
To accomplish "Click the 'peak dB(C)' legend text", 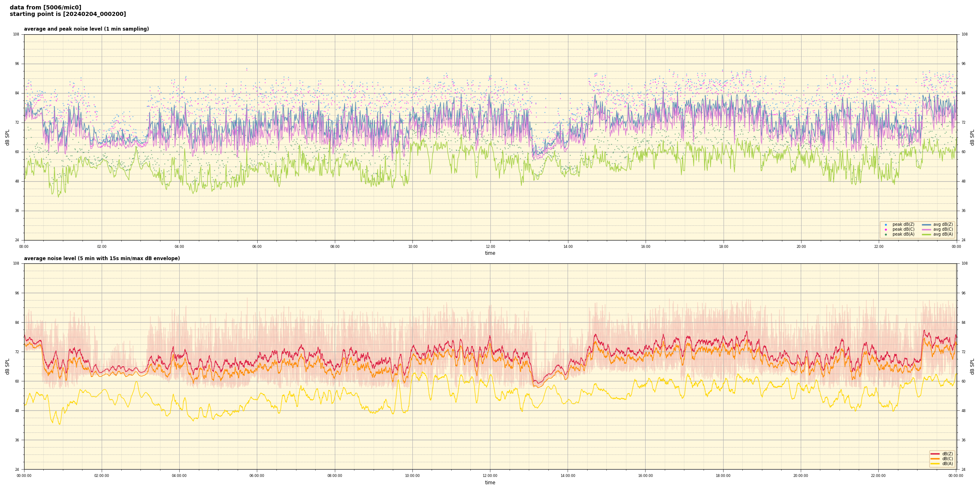I will click(x=903, y=229).
